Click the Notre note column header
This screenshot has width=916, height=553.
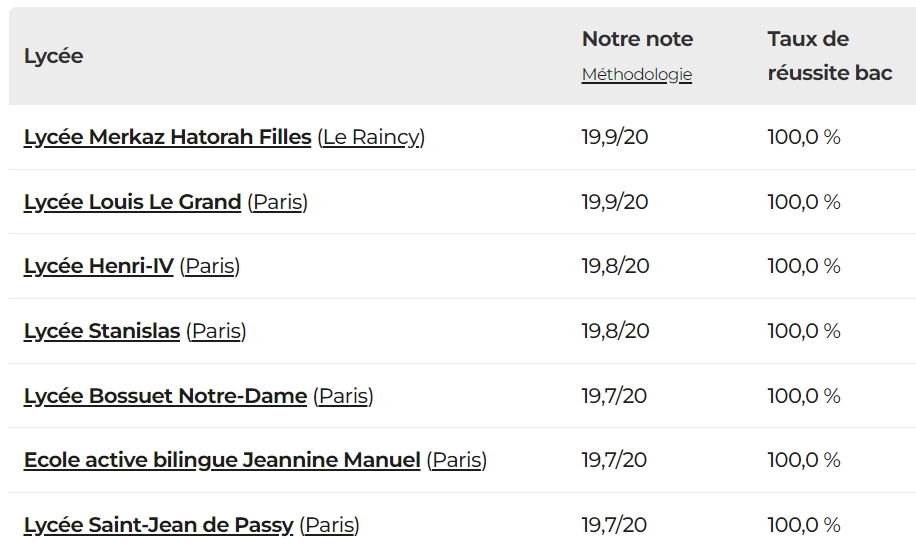(637, 39)
